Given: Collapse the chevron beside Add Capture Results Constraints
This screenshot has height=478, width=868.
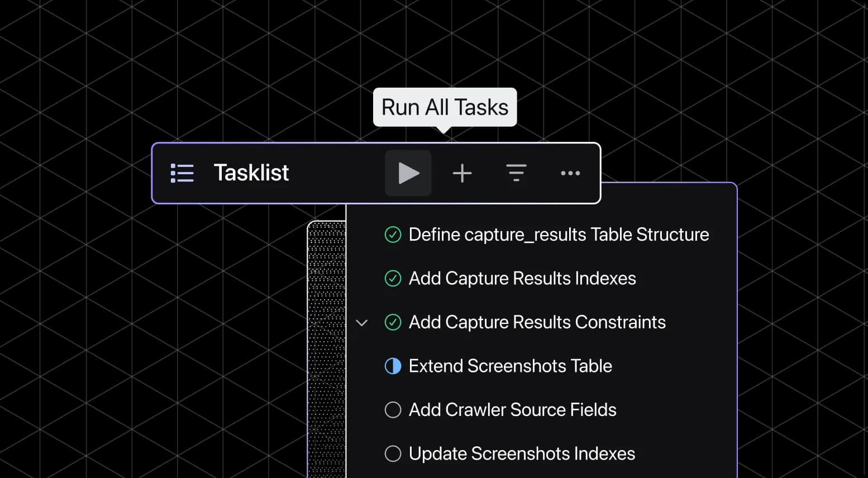Looking at the screenshot, I should tap(362, 323).
